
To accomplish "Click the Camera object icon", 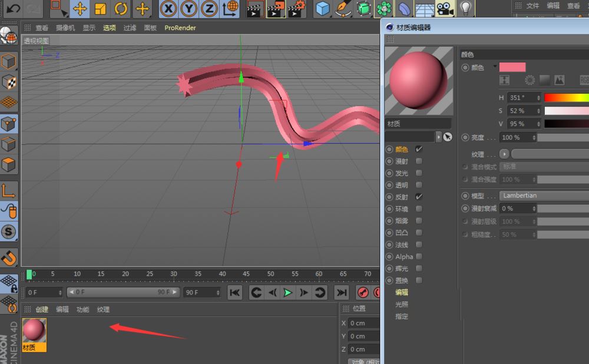I will point(445,8).
